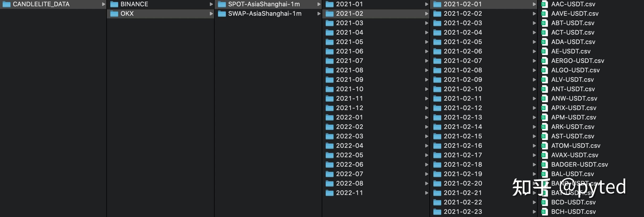
Task: Expand the 2022-05 folder arrow
Action: 427,155
